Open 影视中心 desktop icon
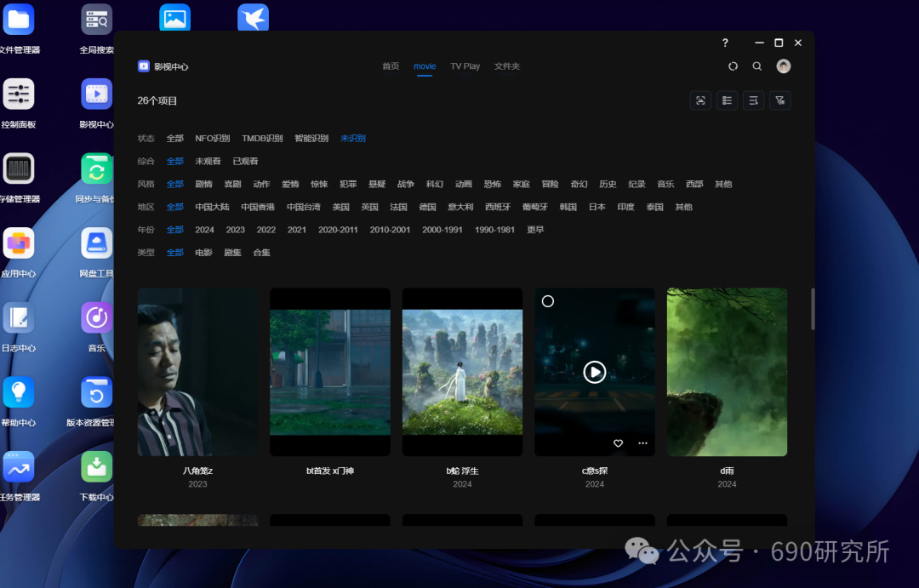This screenshot has width=919, height=588. (x=97, y=94)
